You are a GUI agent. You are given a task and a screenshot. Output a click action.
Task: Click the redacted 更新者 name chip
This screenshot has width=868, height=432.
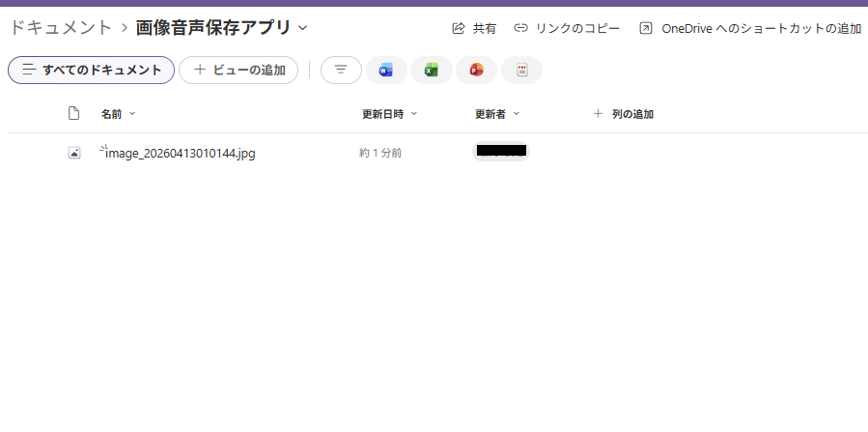click(x=501, y=151)
